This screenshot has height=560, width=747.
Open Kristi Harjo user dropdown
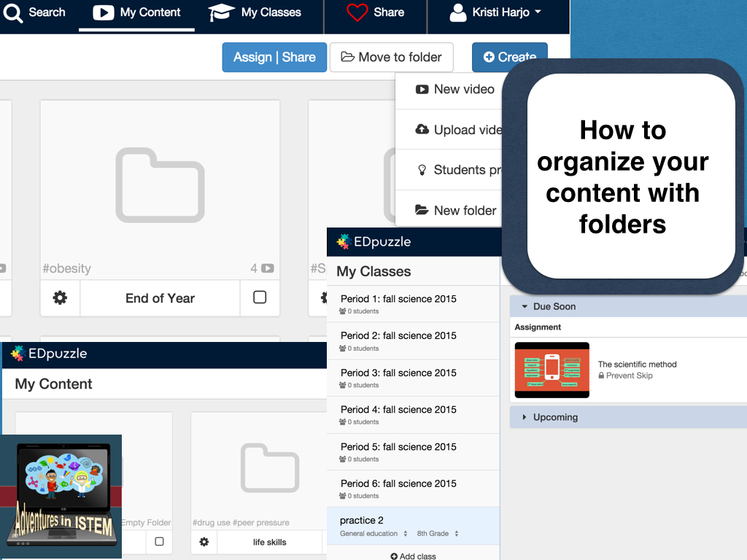coord(496,12)
